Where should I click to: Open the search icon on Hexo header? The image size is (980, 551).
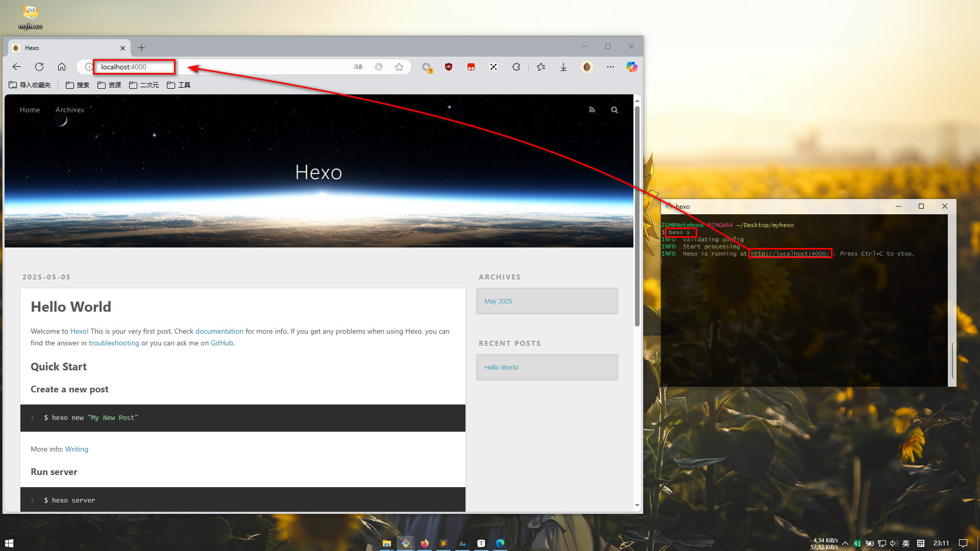coord(615,110)
